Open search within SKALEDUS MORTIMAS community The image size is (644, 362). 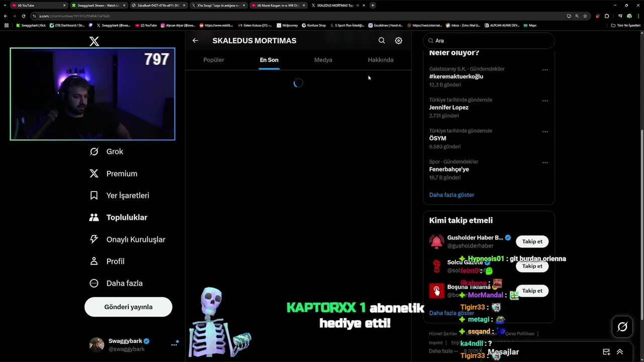pyautogui.click(x=382, y=41)
